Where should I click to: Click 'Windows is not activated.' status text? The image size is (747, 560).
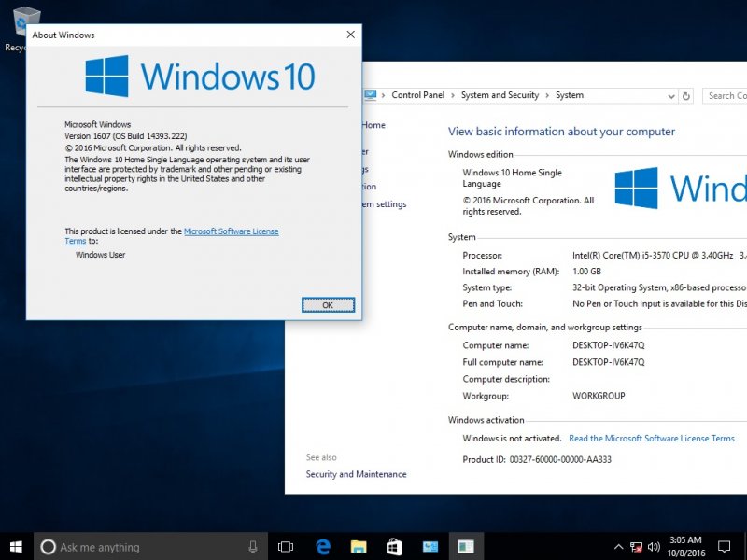[x=512, y=438]
